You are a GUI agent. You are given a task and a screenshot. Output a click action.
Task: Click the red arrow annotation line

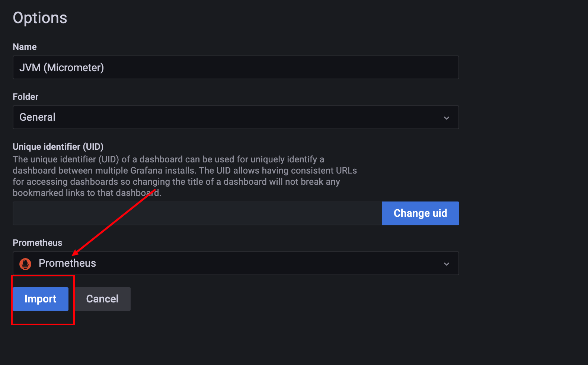[114, 223]
